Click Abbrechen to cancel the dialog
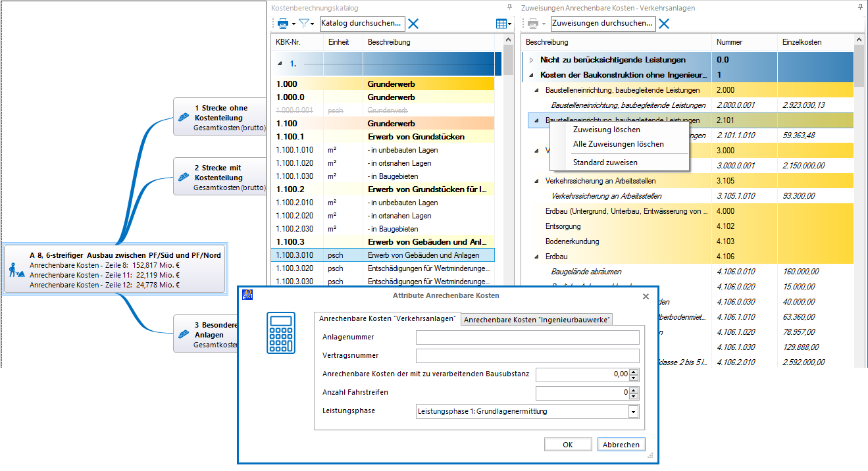This screenshot has height=471, width=868. (621, 445)
